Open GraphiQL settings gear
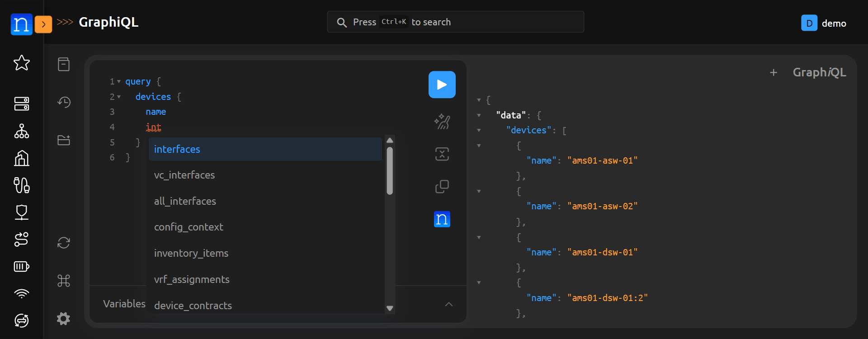Screen dimensions: 868x339 64,319
